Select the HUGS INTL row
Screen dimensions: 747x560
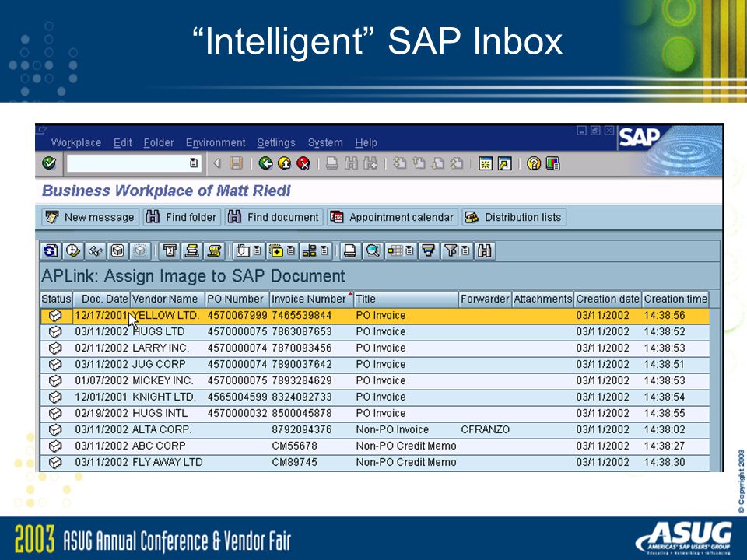375,413
